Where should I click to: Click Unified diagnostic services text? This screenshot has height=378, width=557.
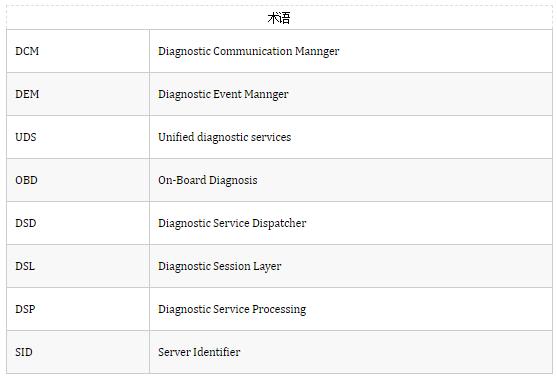225,137
